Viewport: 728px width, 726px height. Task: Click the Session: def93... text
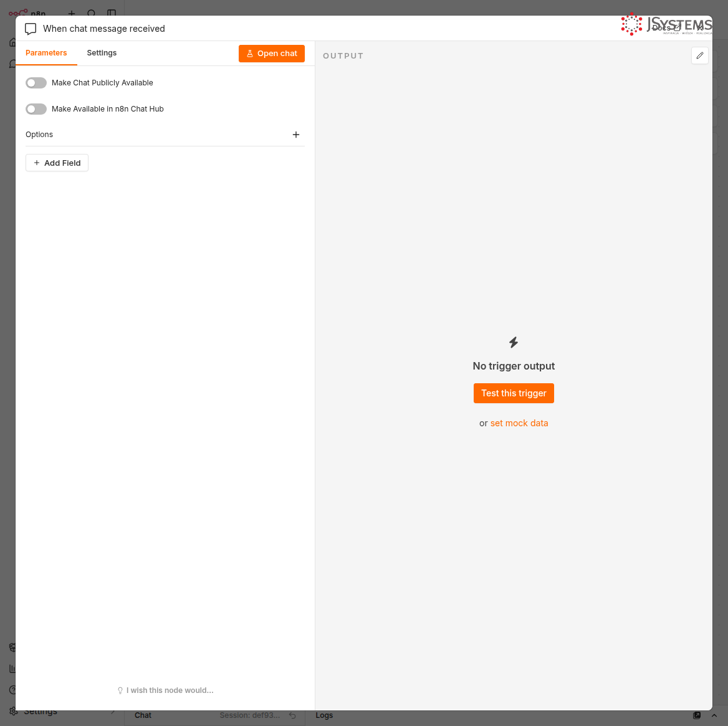[x=250, y=715]
